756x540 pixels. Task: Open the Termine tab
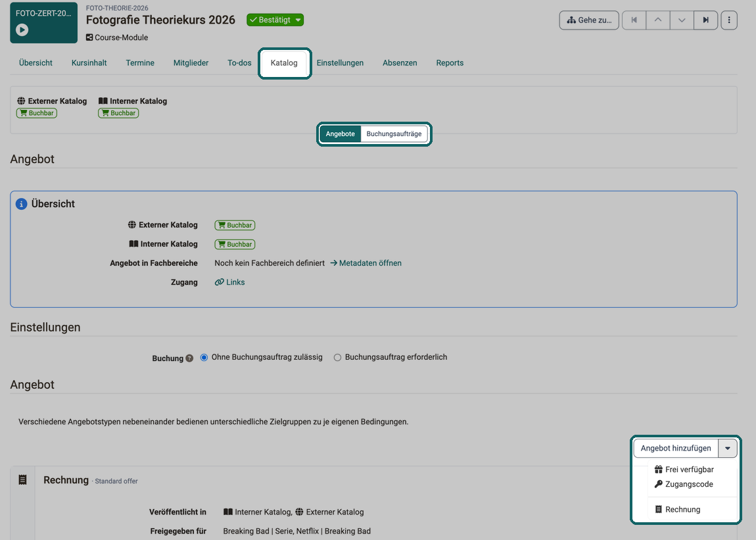pyautogui.click(x=140, y=62)
